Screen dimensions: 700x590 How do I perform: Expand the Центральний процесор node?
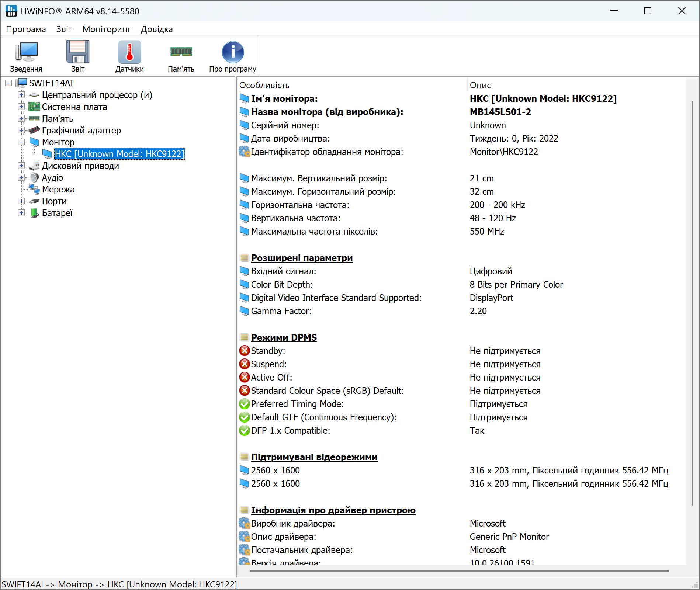click(x=21, y=95)
